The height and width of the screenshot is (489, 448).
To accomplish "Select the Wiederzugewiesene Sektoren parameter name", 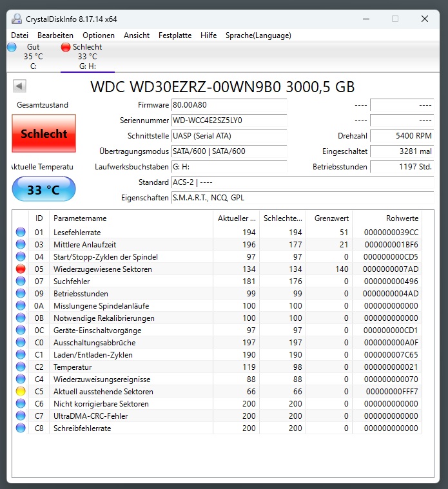I will click(102, 269).
